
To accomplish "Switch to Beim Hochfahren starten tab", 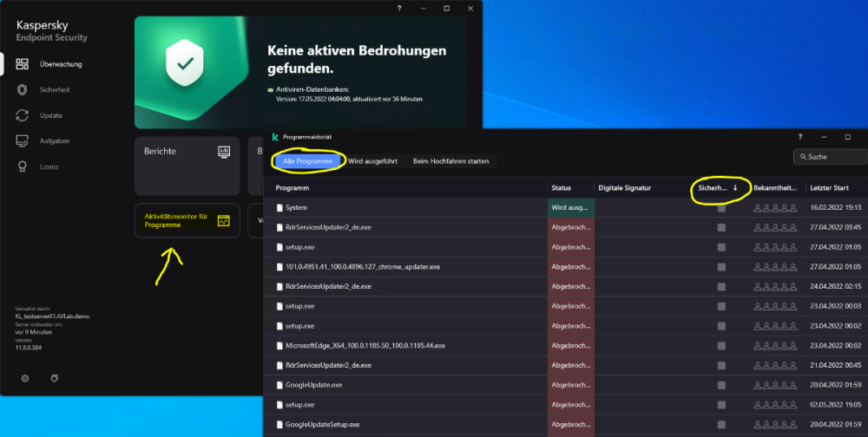I will (x=450, y=161).
